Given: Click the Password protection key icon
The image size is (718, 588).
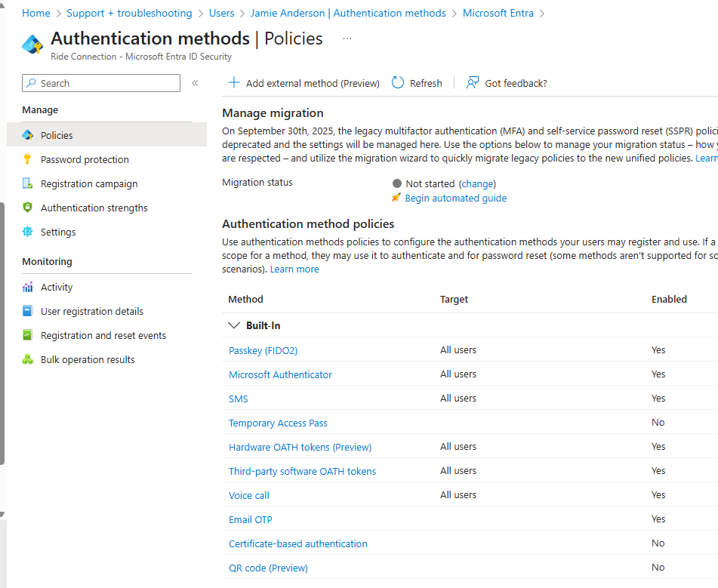Looking at the screenshot, I should coord(28,159).
